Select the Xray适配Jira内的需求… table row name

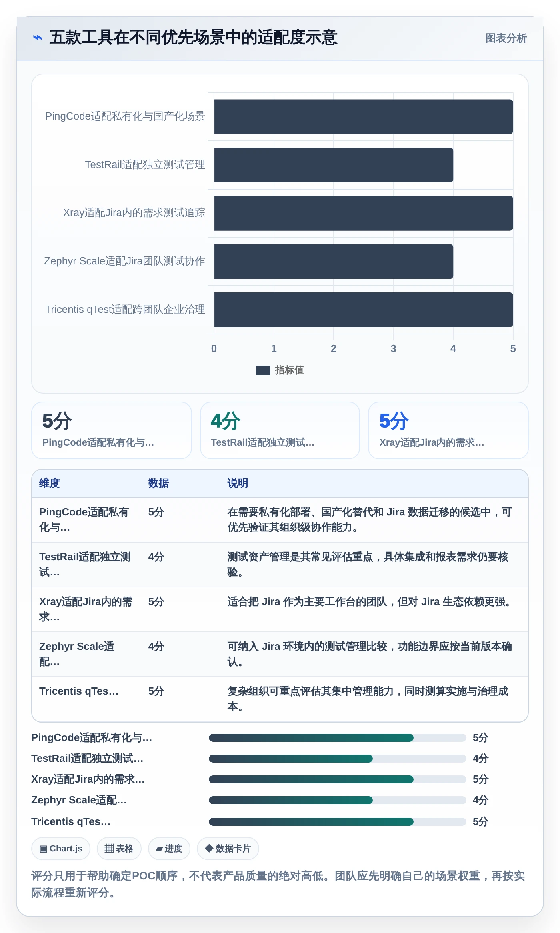pos(86,609)
